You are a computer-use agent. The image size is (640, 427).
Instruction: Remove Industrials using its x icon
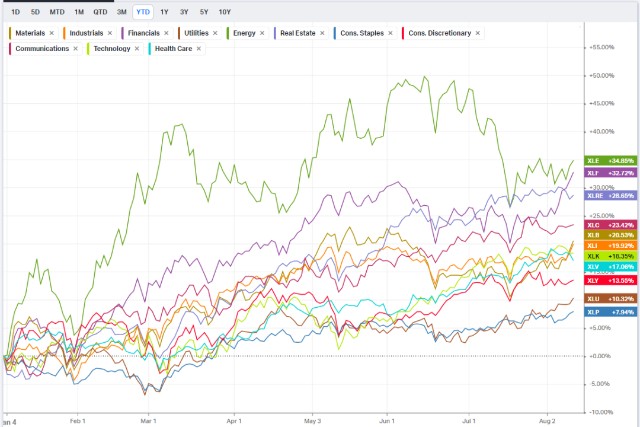110,33
